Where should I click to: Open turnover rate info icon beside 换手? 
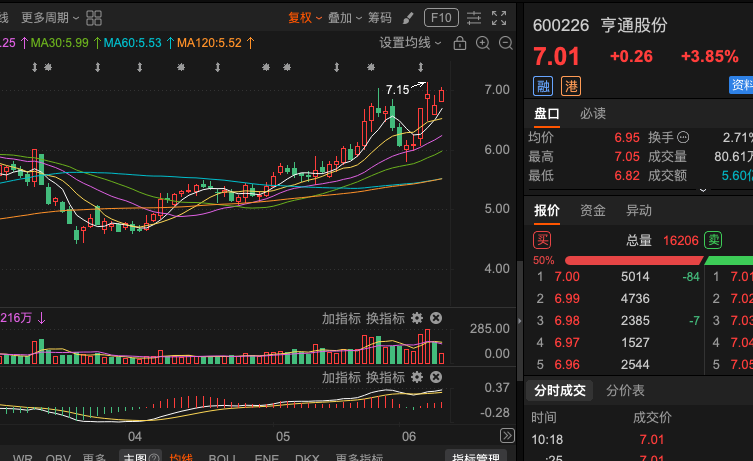pyautogui.click(x=683, y=138)
